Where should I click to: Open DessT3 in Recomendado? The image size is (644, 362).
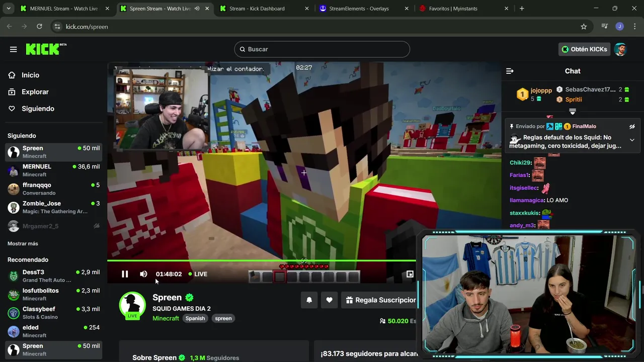point(54,276)
